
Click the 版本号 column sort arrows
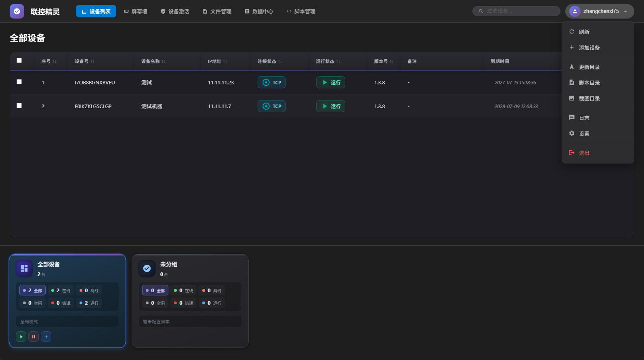pyautogui.click(x=392, y=61)
